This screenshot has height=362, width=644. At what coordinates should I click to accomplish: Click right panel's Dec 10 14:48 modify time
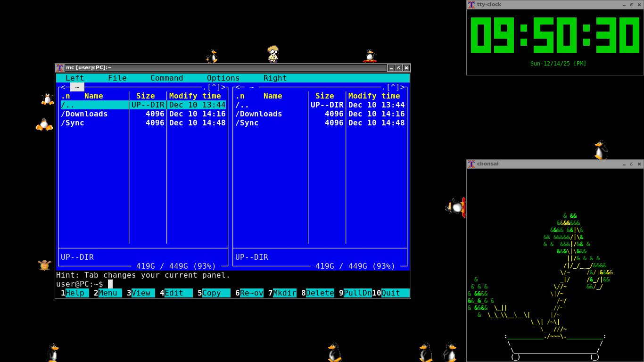click(x=377, y=123)
